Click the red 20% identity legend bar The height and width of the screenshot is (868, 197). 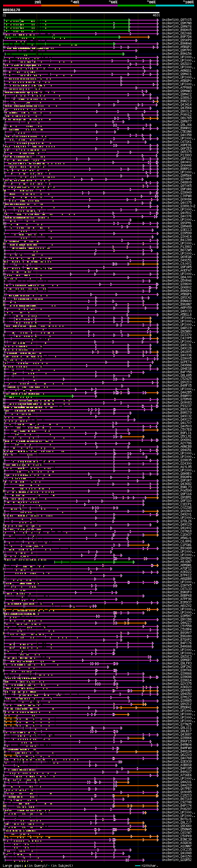[22, 6]
